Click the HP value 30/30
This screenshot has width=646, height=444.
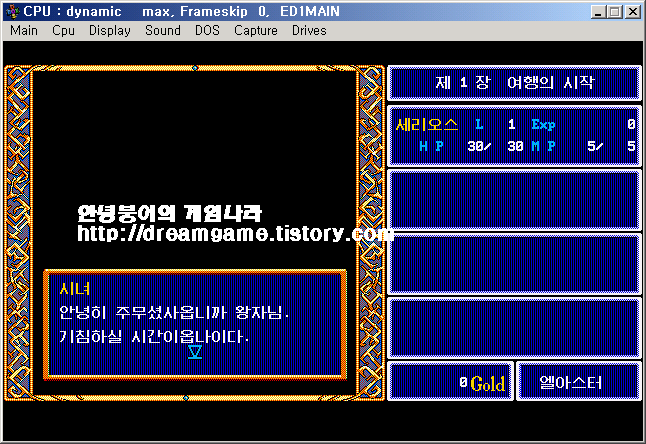pos(495,146)
